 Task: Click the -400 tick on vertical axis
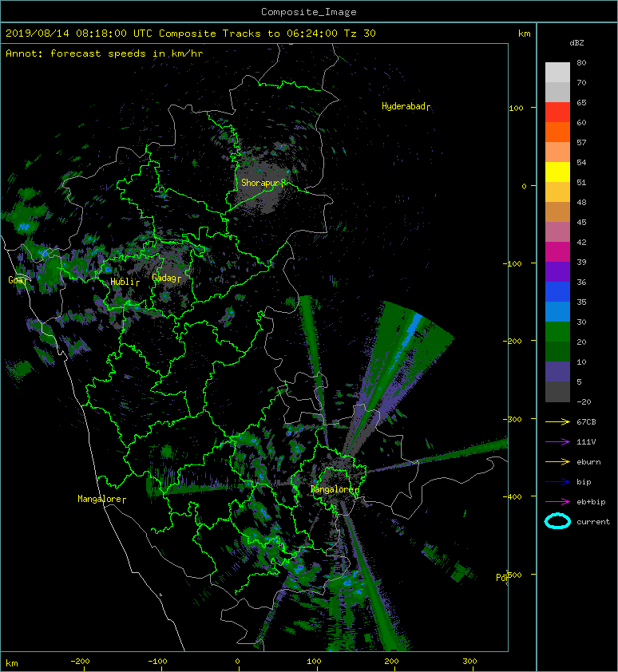click(x=513, y=496)
